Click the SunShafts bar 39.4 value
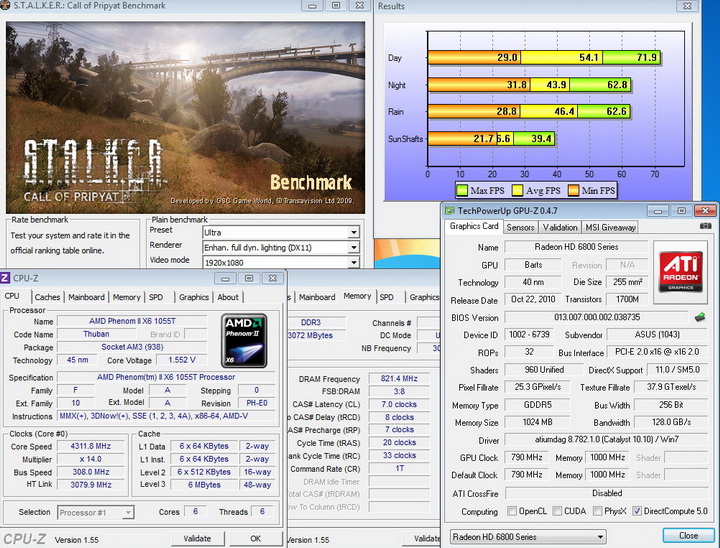Viewport: 720px width, 548px height. tap(541, 138)
